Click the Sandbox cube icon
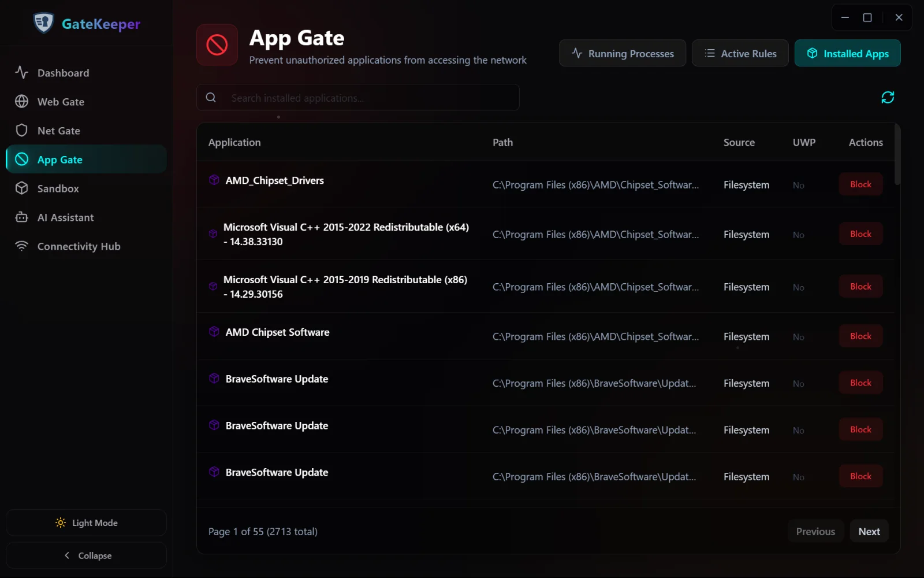 (22, 188)
